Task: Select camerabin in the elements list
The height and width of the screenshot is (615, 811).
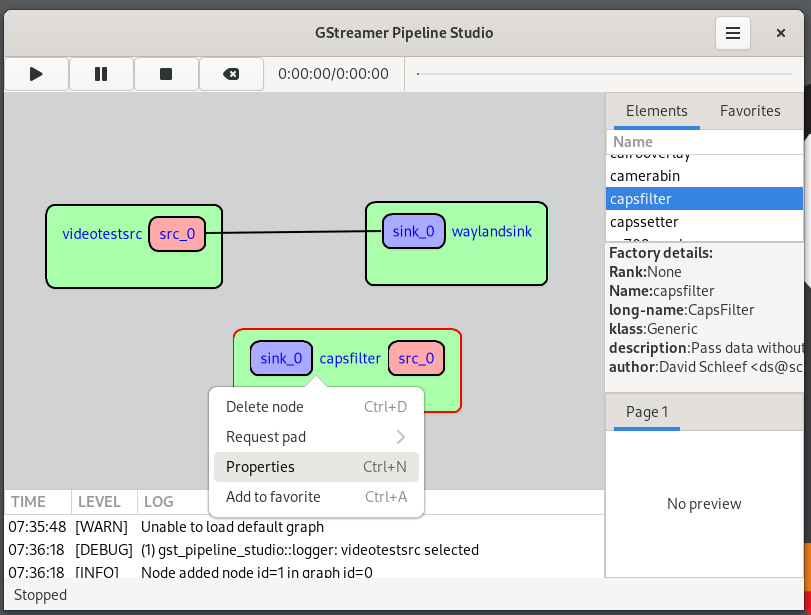Action: [704, 176]
